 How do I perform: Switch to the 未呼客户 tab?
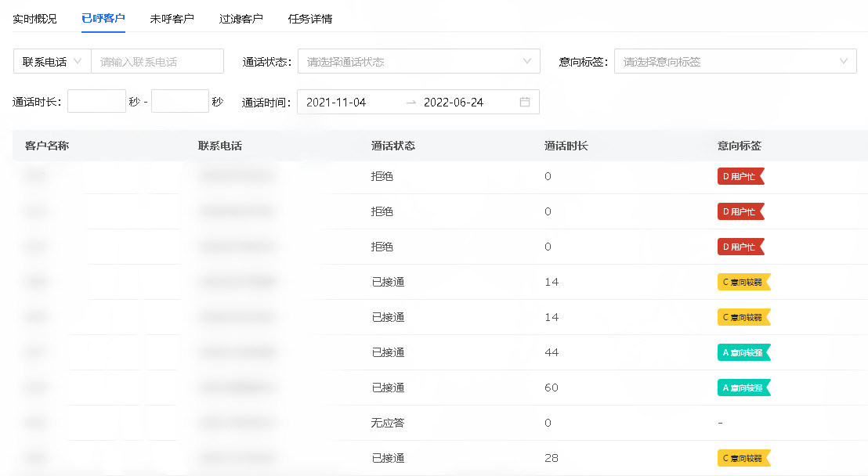pos(172,18)
